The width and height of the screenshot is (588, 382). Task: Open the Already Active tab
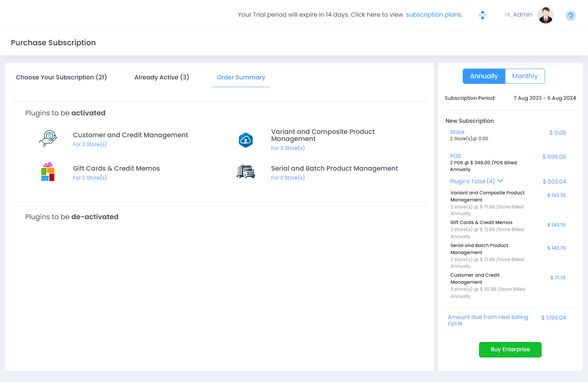pos(162,77)
